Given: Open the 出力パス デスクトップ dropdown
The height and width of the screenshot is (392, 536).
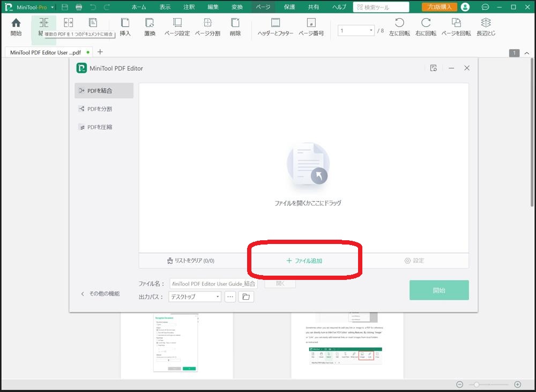Looking at the screenshot, I should click(x=195, y=297).
